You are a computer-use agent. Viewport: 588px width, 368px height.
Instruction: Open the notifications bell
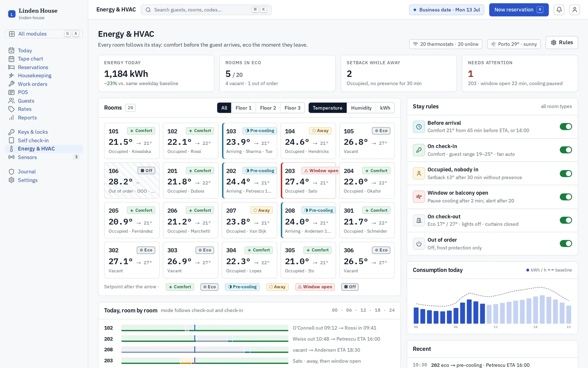pyautogui.click(x=559, y=10)
